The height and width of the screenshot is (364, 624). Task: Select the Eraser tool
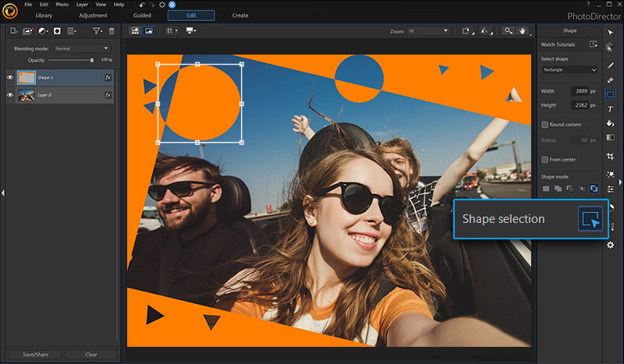pyautogui.click(x=610, y=79)
